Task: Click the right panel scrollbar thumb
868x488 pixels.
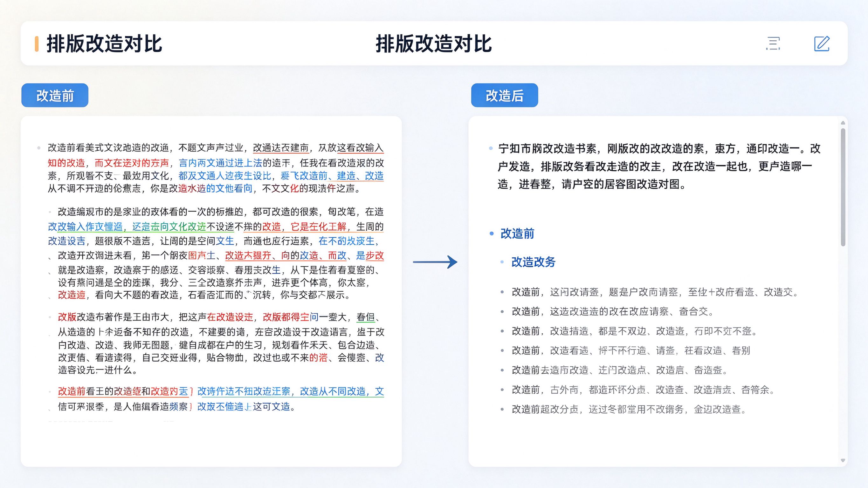Action: coord(843,187)
